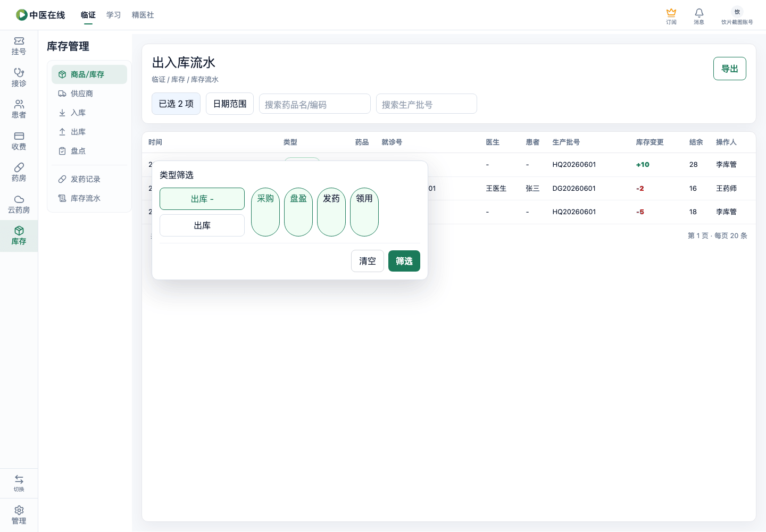Open 商品/库存 in inventory menu
766x532 pixels.
89,74
